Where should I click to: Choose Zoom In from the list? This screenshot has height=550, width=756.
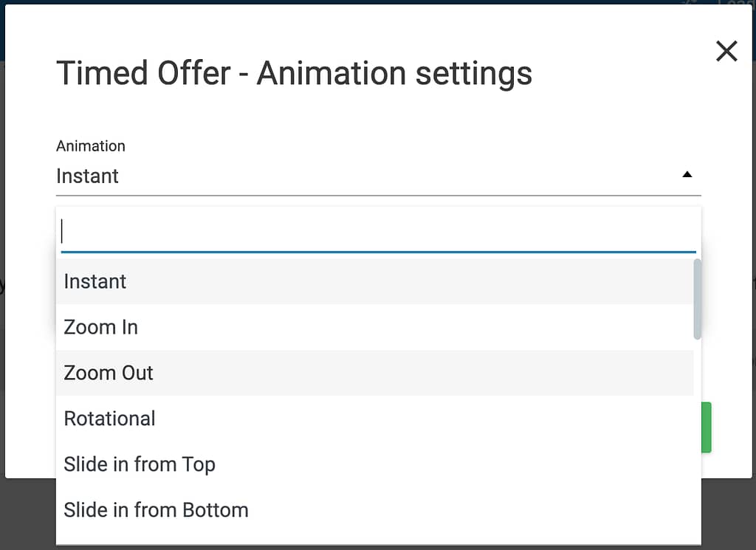(101, 327)
